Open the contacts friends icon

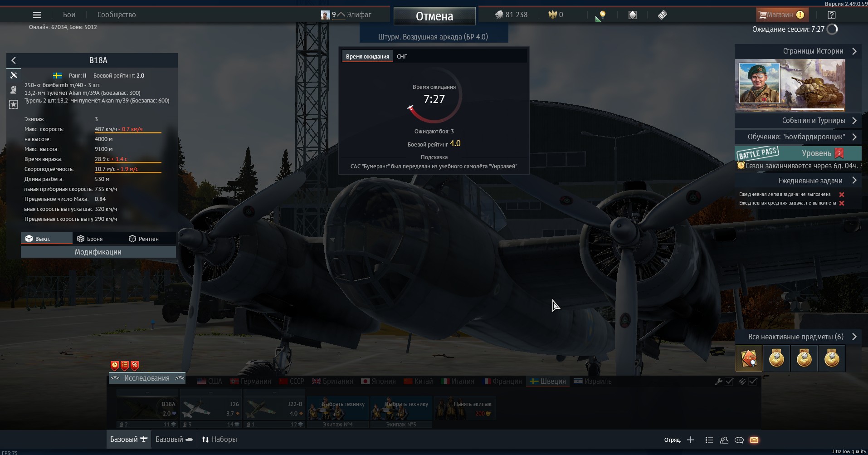click(724, 440)
